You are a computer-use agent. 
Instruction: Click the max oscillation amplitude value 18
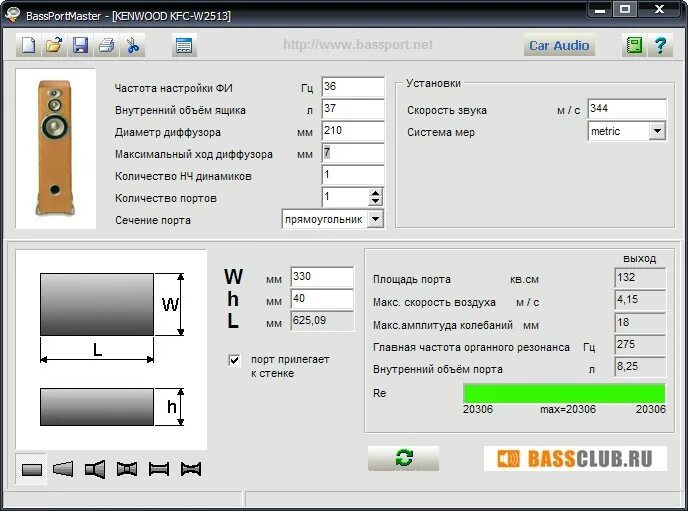(x=640, y=323)
